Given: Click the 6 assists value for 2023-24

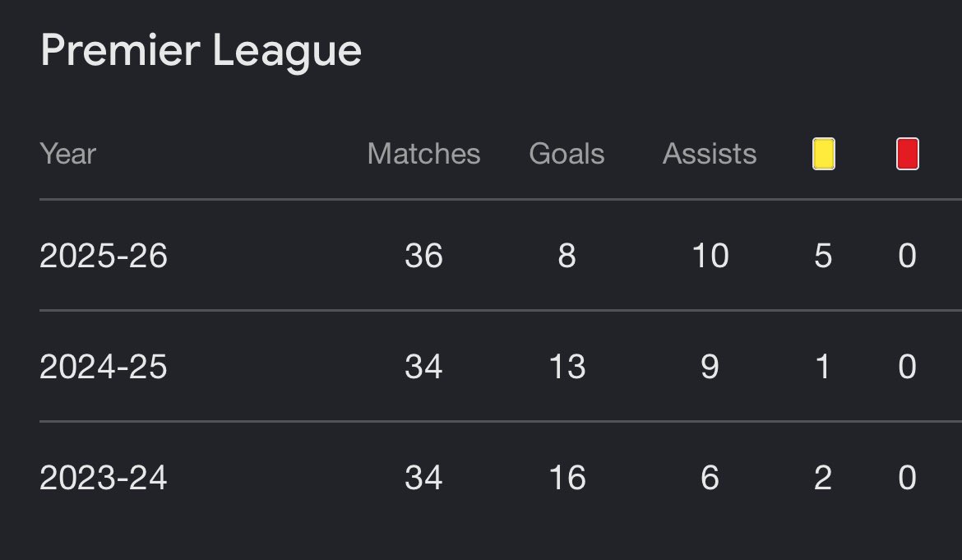Looking at the screenshot, I should click(710, 478).
